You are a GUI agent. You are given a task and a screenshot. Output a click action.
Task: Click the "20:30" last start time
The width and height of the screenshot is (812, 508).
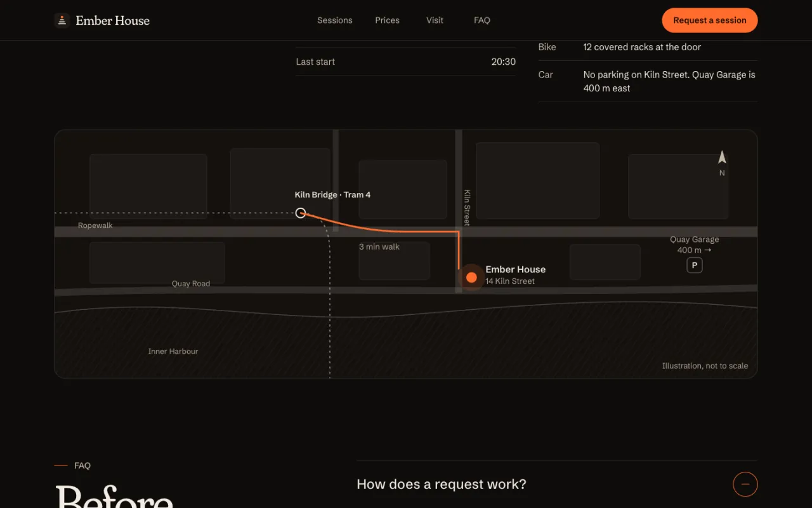pyautogui.click(x=504, y=62)
